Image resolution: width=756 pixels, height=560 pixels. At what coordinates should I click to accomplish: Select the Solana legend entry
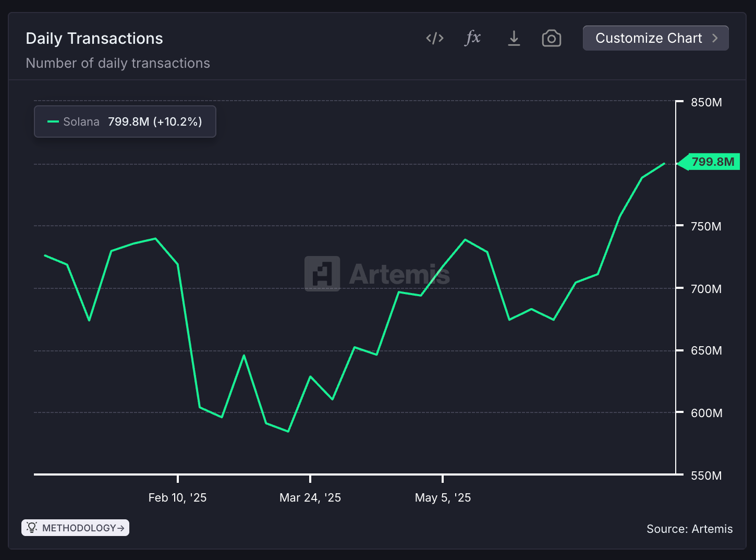[125, 121]
